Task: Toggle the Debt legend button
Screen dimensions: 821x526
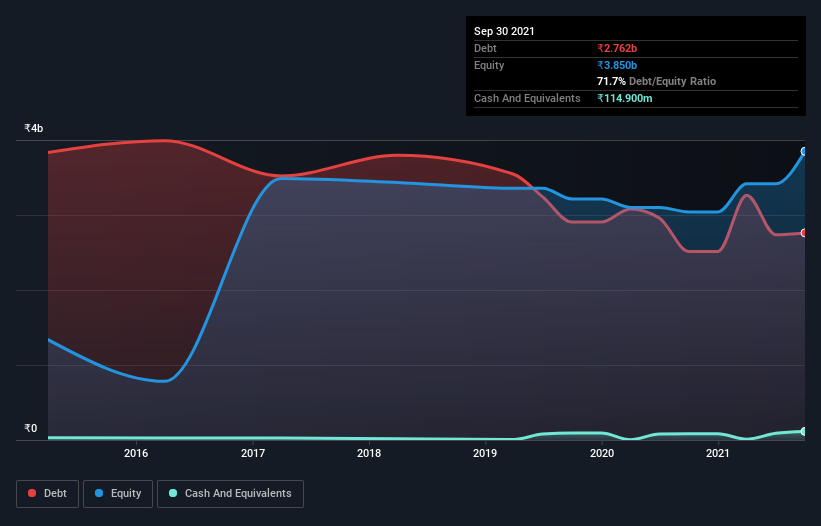Action: [x=48, y=494]
